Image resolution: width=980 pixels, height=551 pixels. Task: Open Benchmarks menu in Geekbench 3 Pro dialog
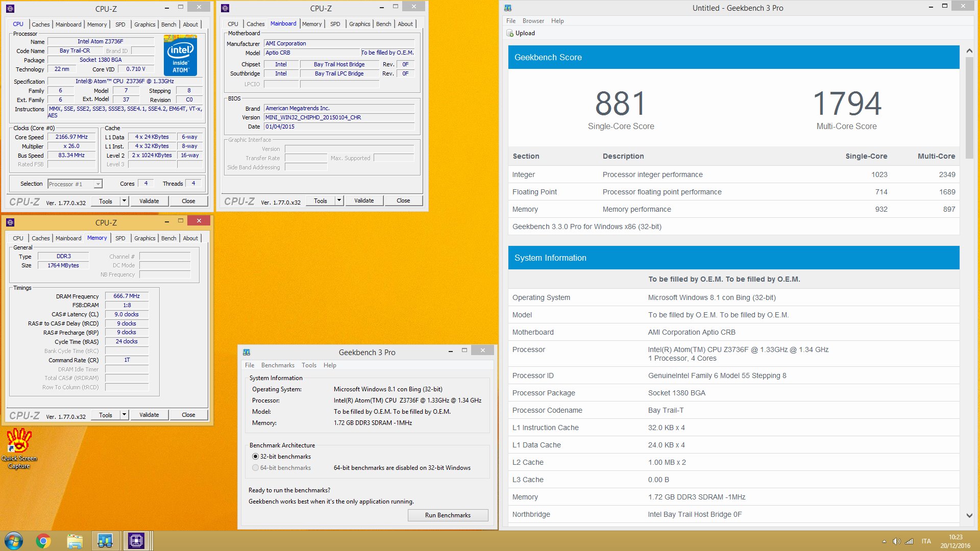[278, 365]
